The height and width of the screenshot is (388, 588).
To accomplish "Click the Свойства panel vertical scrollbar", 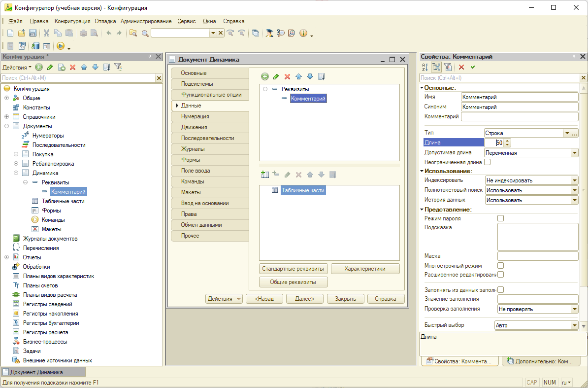I will (x=584, y=207).
